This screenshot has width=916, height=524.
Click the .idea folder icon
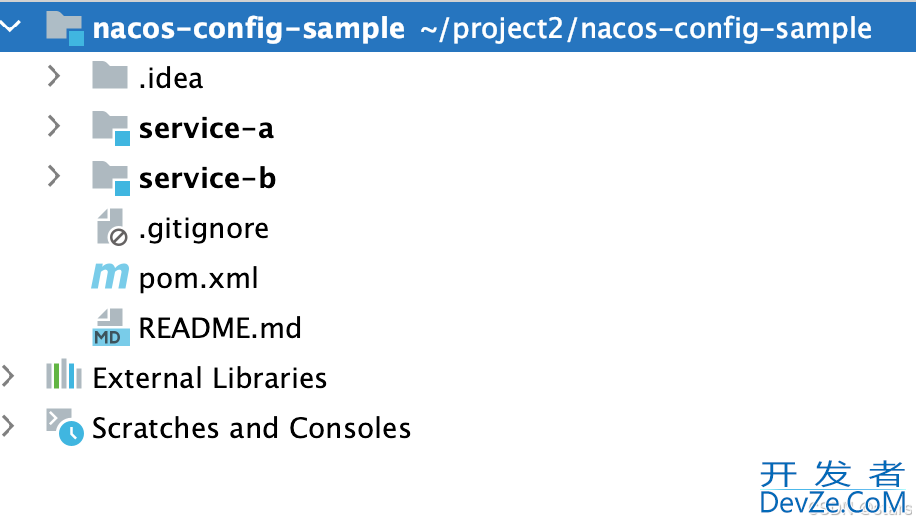(x=110, y=77)
